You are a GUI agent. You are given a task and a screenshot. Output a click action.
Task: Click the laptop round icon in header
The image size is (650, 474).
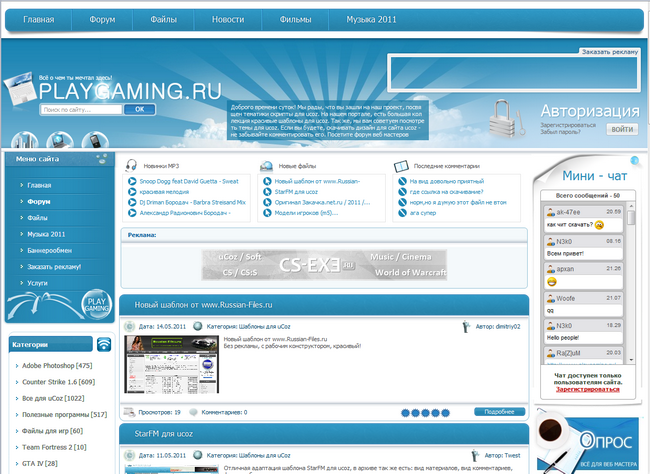click(x=60, y=140)
